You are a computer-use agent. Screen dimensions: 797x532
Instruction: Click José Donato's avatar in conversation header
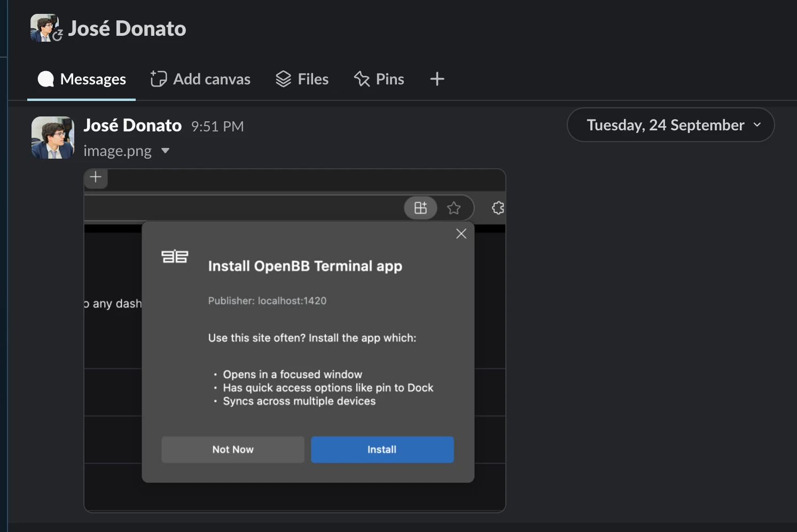44,28
